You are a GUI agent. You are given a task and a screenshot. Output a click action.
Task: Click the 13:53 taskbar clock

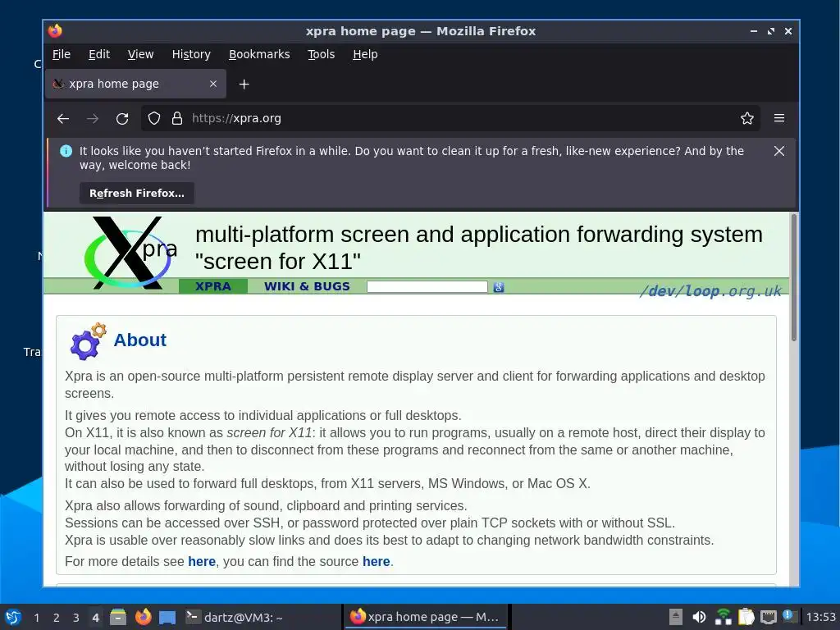(820, 617)
